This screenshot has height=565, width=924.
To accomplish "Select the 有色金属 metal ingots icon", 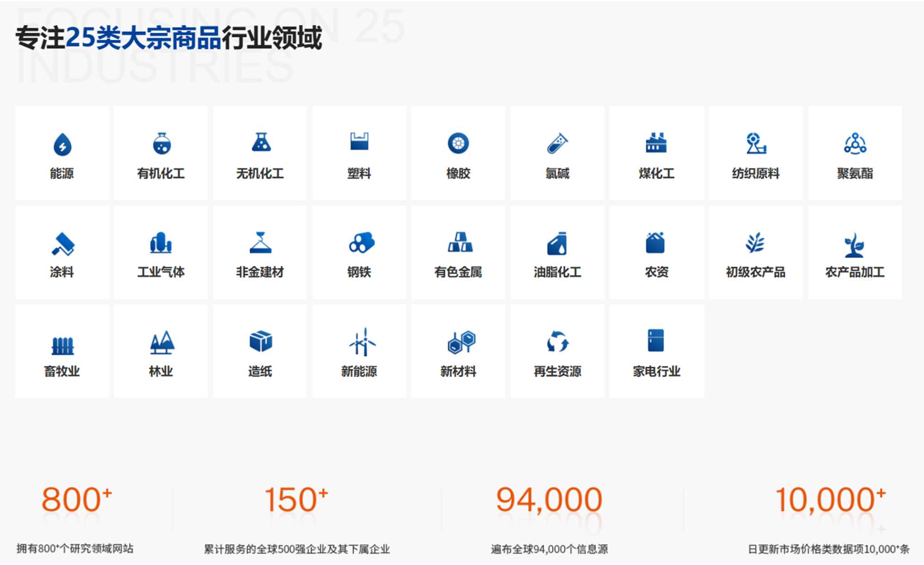I will (x=460, y=243).
